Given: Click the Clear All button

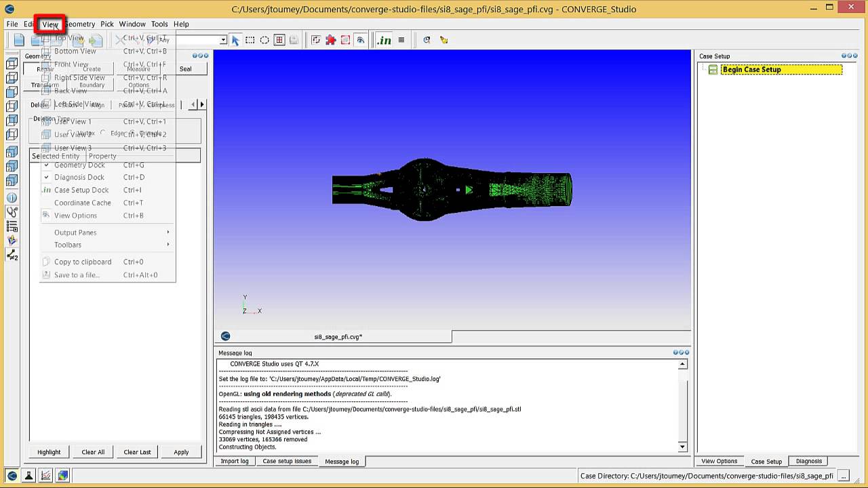Looking at the screenshot, I should [93, 452].
